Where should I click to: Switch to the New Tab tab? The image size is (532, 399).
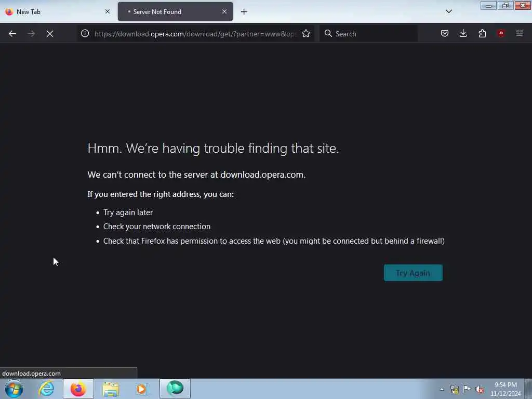point(58,11)
